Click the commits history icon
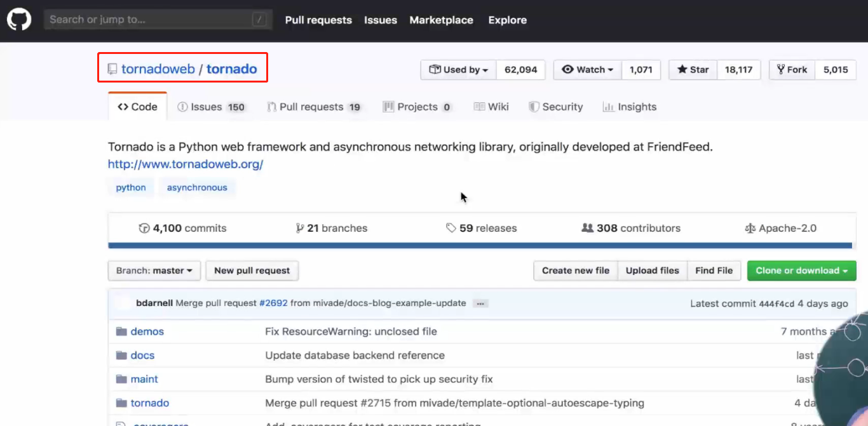Image resolution: width=868 pixels, height=426 pixels. pos(144,229)
